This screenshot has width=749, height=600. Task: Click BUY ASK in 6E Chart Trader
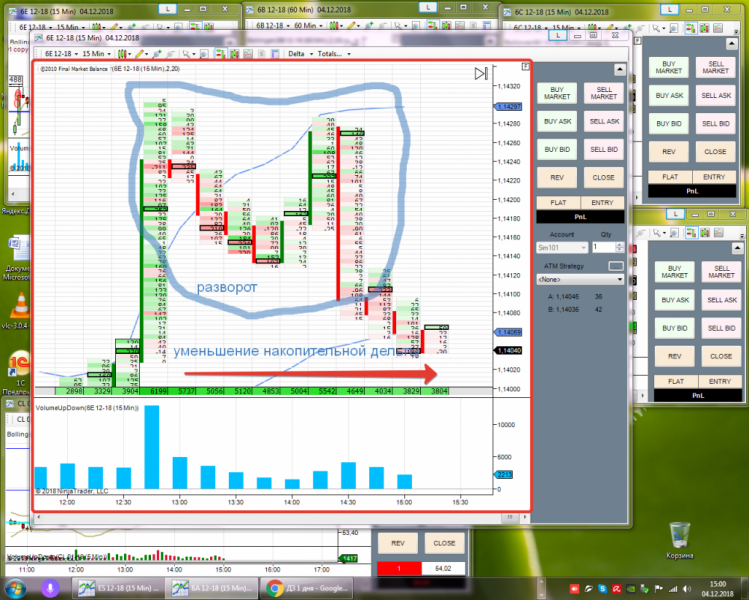pyautogui.click(x=557, y=121)
